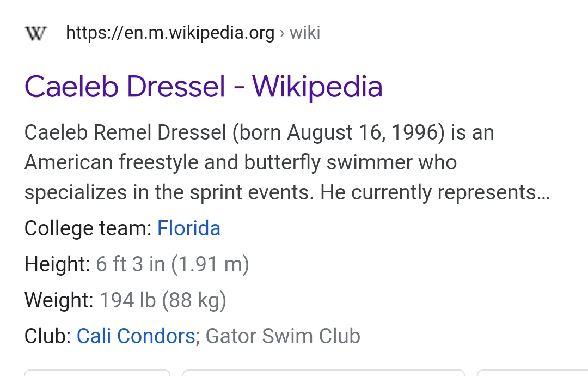Open the en.m.wikipedia.org URL

pyautogui.click(x=170, y=33)
